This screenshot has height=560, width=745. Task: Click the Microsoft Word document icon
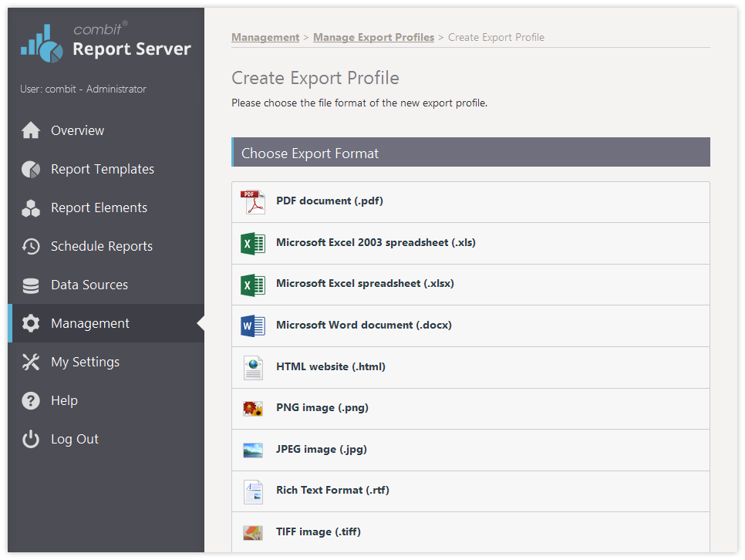252,325
